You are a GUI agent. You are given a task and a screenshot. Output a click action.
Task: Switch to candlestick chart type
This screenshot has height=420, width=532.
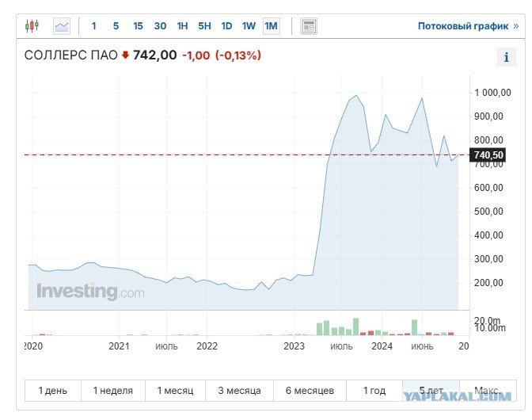pyautogui.click(x=32, y=26)
